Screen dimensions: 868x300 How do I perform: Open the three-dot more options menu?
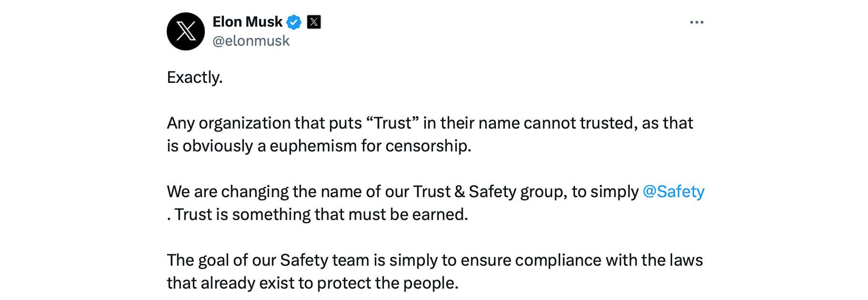[696, 22]
